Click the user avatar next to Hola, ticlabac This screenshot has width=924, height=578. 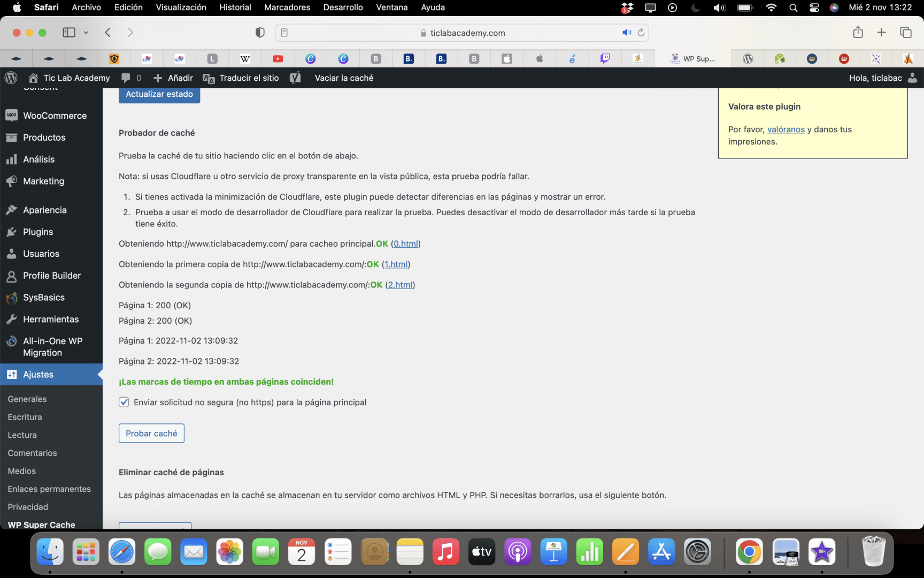pyautogui.click(x=913, y=78)
